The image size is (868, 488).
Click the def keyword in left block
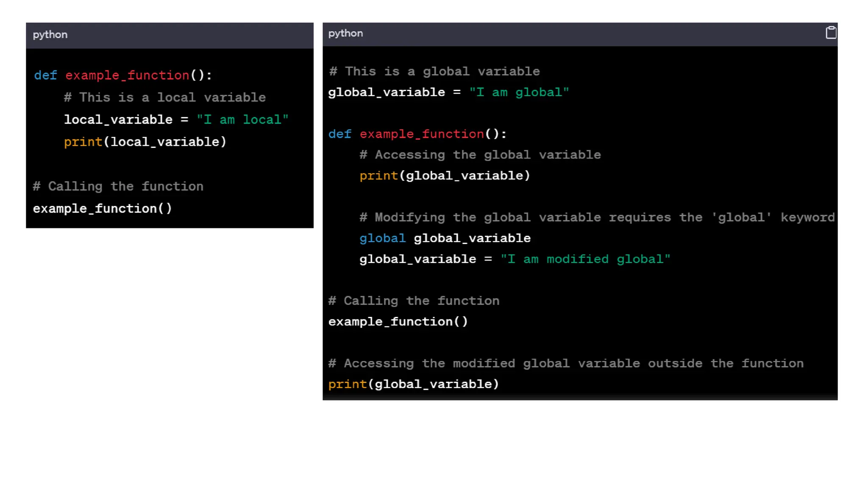[x=45, y=75]
